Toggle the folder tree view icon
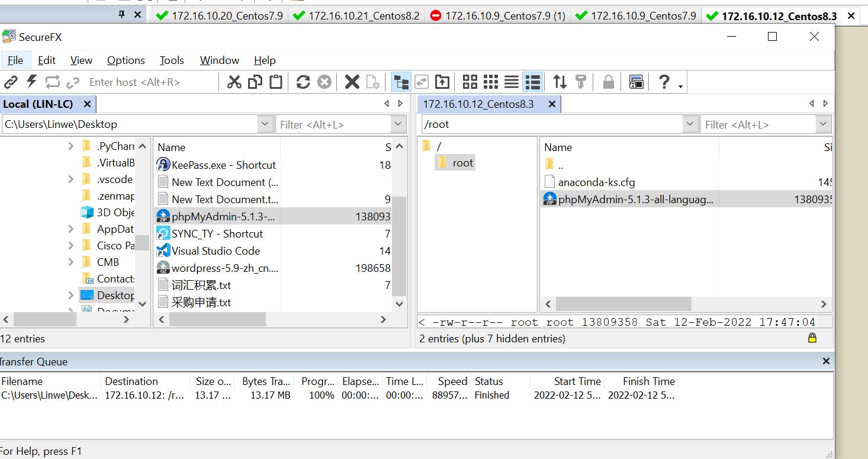Screen dimensions: 868x459 (x=401, y=82)
